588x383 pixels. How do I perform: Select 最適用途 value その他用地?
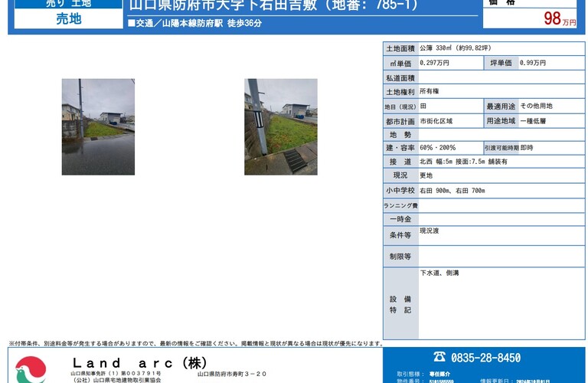[536, 106]
